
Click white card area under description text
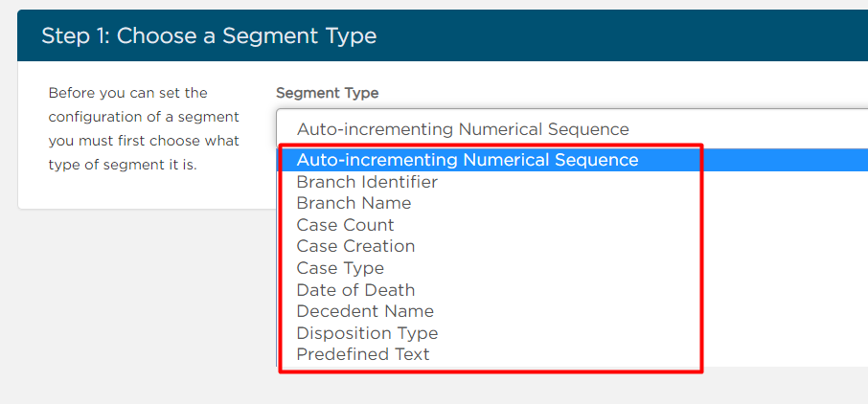(x=144, y=191)
